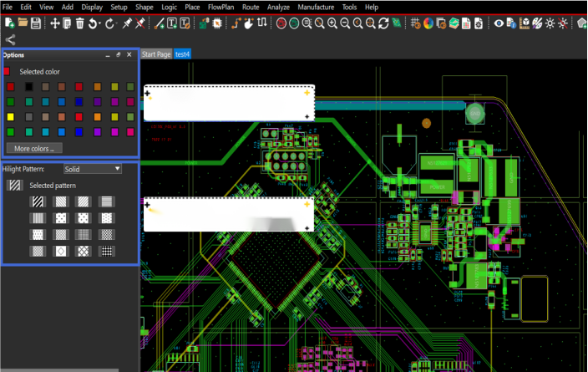
Task: Float the Options panel using dock button
Action: [x=118, y=55]
